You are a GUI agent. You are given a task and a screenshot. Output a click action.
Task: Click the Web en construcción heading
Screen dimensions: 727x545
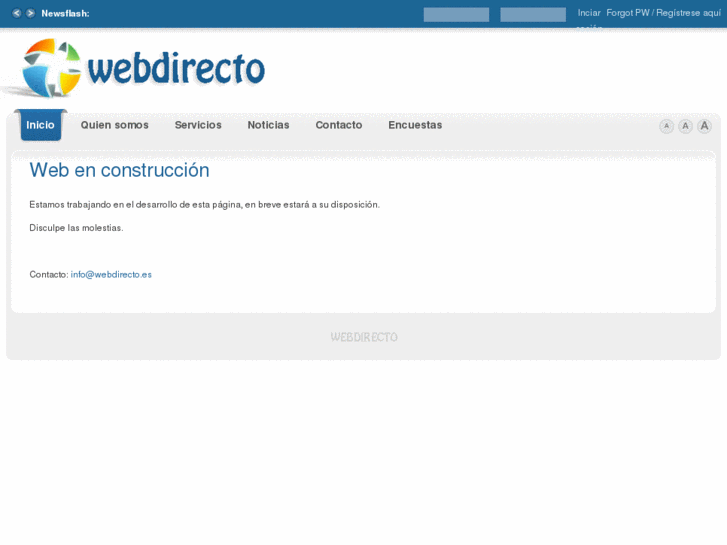[x=120, y=170]
